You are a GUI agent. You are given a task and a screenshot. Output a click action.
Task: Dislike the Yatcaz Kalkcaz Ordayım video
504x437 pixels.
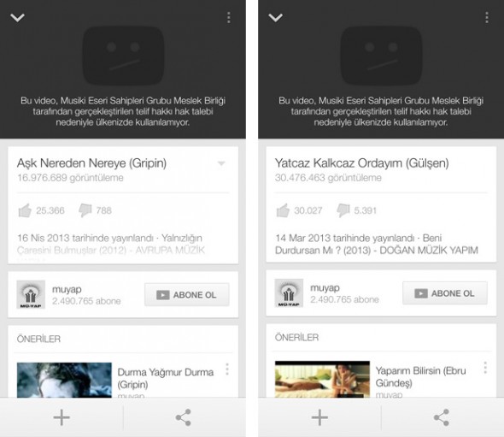(x=343, y=210)
